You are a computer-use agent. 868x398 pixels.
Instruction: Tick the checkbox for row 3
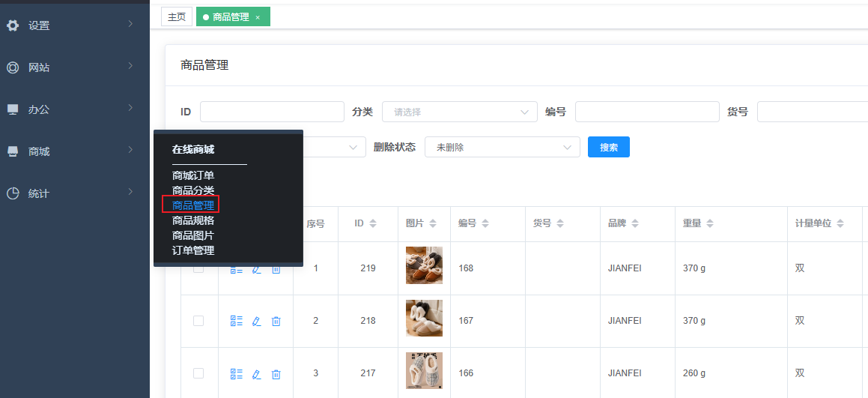tap(198, 373)
